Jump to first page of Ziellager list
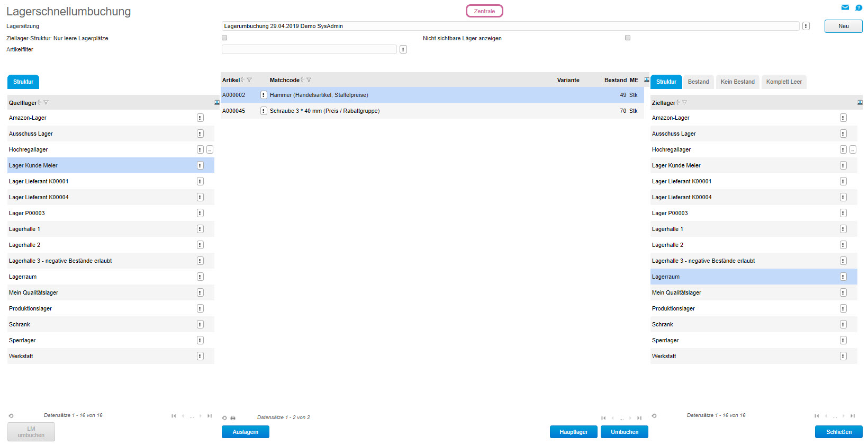868x444 pixels. tap(817, 416)
